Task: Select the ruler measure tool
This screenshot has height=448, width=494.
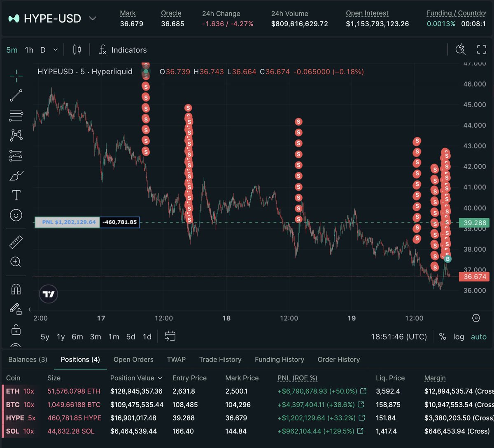Action: pyautogui.click(x=16, y=242)
